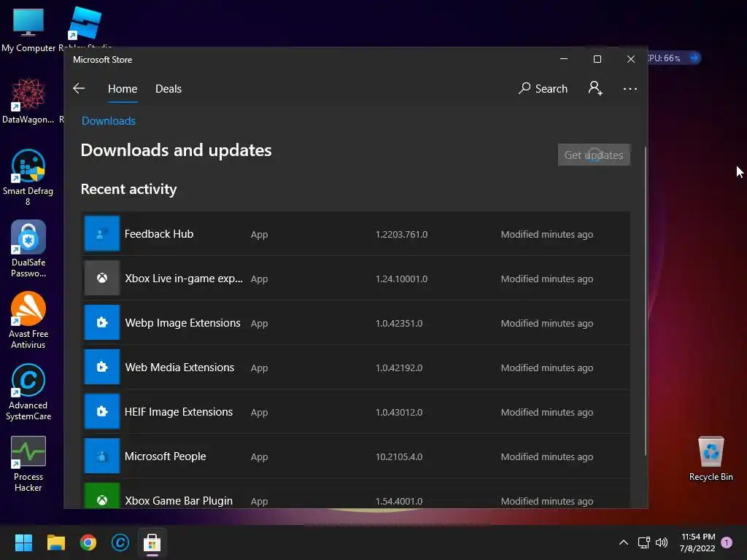Select the Advanced SystemCare desktop icon
Image resolution: width=747 pixels, height=560 pixels.
pyautogui.click(x=28, y=392)
